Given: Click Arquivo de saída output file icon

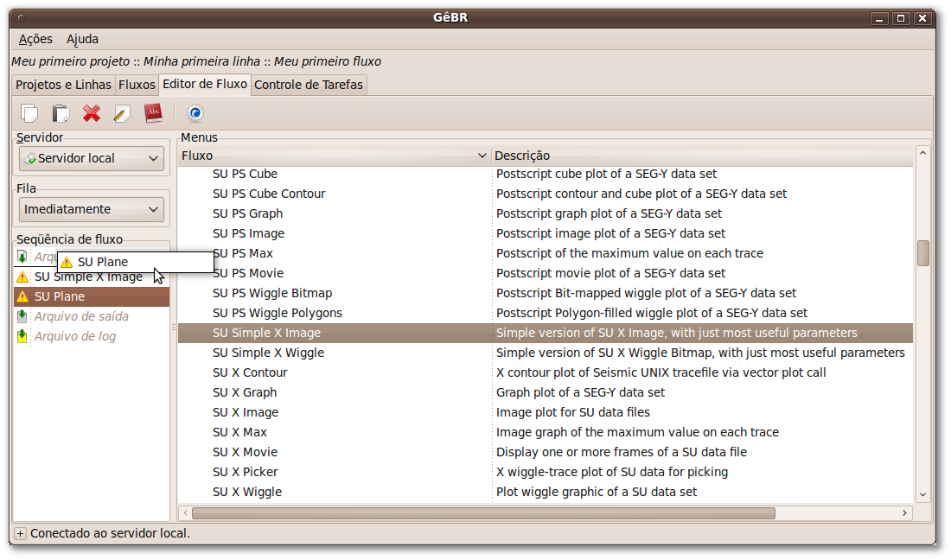Looking at the screenshot, I should click(x=22, y=316).
